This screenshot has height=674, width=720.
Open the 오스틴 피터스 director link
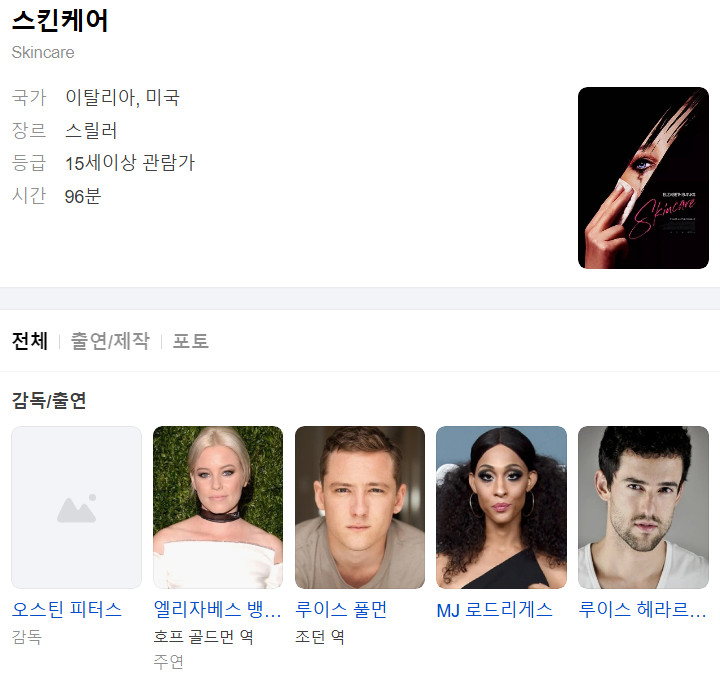[67, 610]
